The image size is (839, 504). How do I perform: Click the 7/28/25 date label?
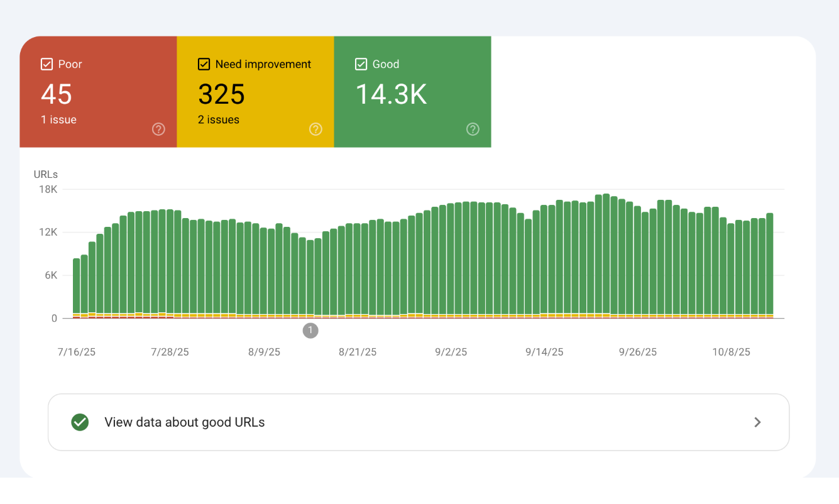point(170,352)
